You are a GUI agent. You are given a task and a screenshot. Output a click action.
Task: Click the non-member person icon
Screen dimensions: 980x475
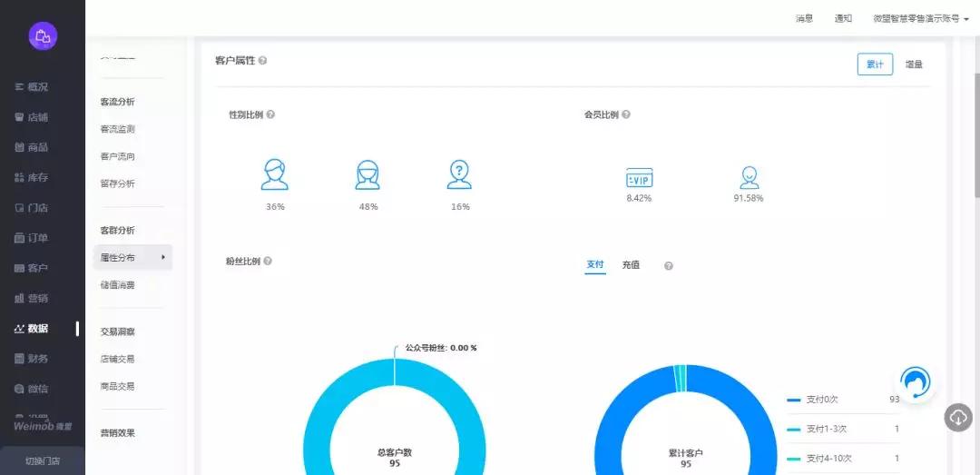point(749,178)
